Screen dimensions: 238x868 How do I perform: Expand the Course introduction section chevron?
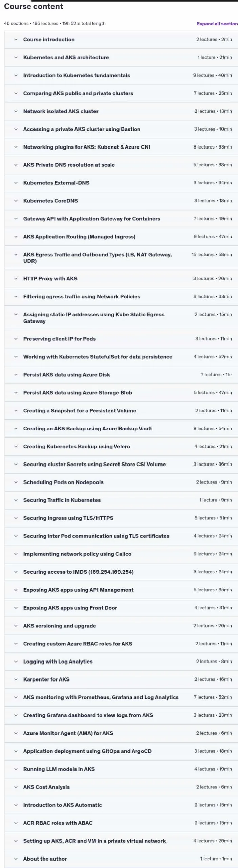click(x=16, y=39)
